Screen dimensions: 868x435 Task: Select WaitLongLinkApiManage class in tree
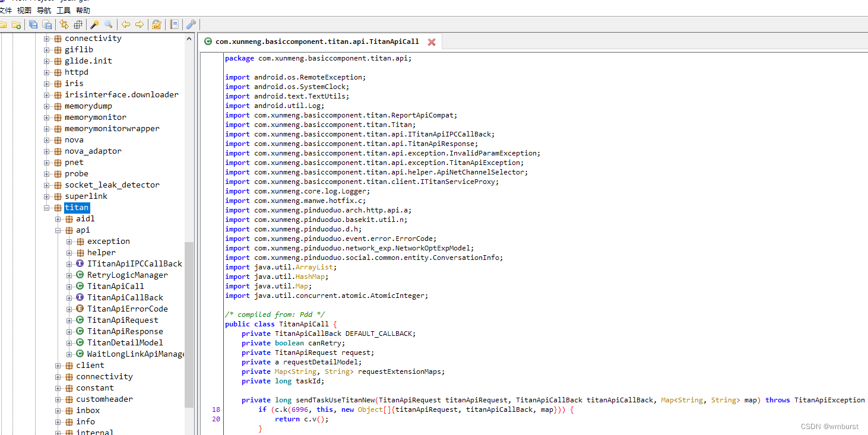(135, 354)
